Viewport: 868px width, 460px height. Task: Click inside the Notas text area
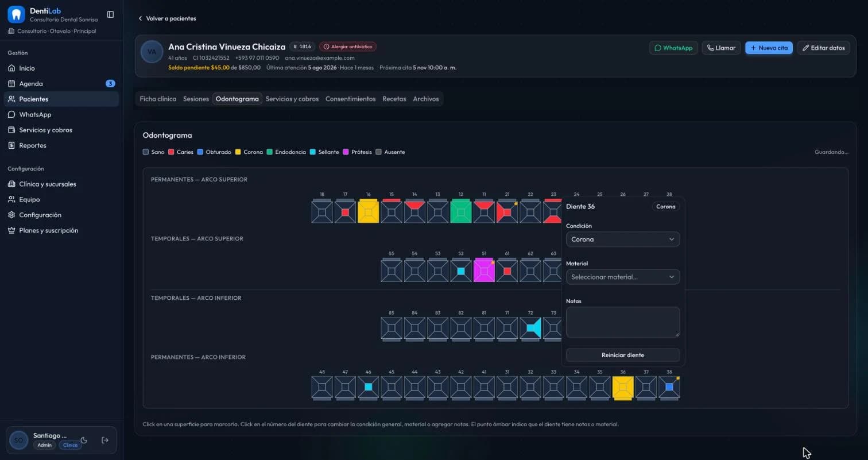[623, 322]
